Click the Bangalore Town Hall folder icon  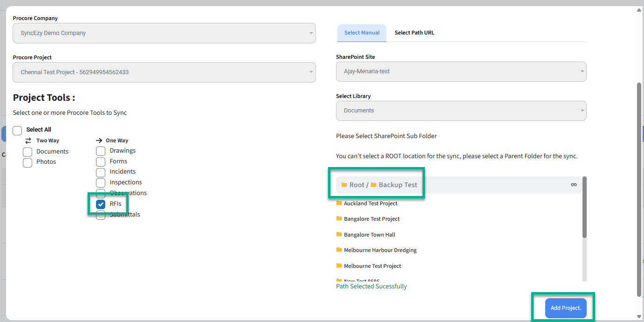339,234
